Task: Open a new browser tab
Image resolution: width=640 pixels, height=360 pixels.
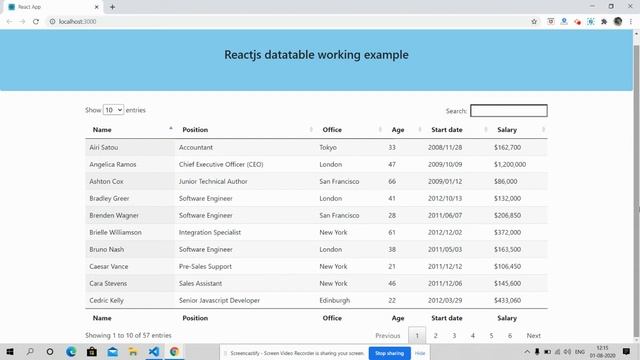Action: point(112,7)
